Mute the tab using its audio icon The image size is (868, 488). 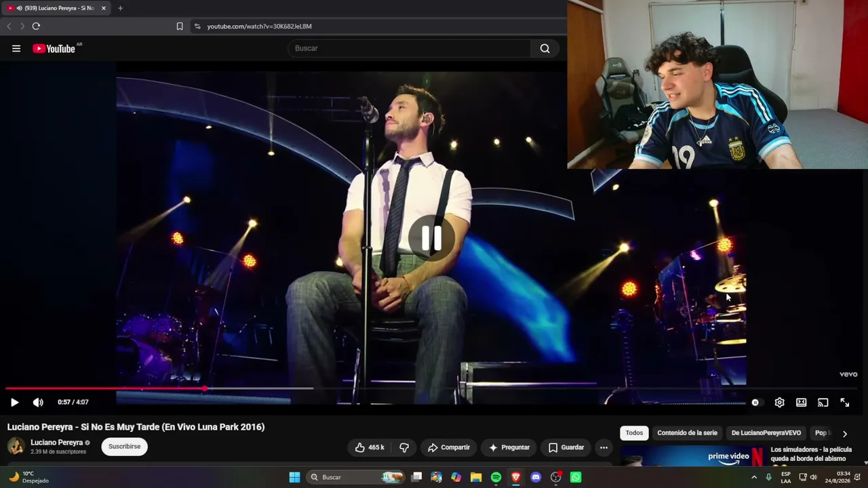(19, 8)
